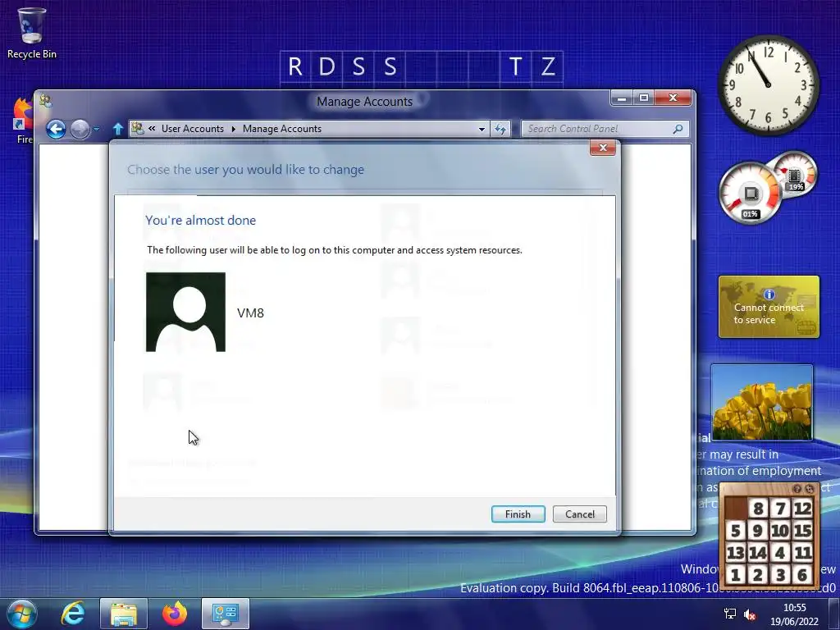
Task: Click puzzle tile number 12
Action: pyautogui.click(x=802, y=508)
